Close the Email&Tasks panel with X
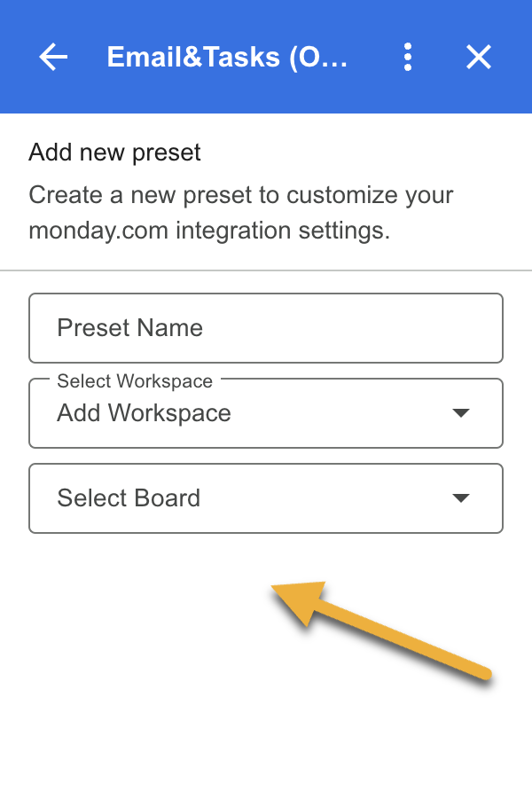 (x=479, y=58)
